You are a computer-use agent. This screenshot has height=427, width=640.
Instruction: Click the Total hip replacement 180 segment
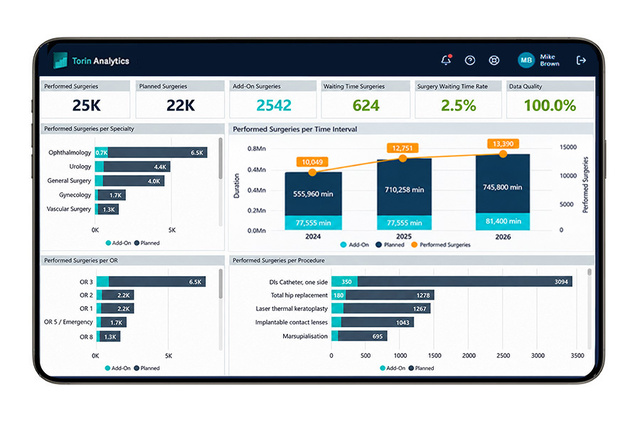(338, 295)
